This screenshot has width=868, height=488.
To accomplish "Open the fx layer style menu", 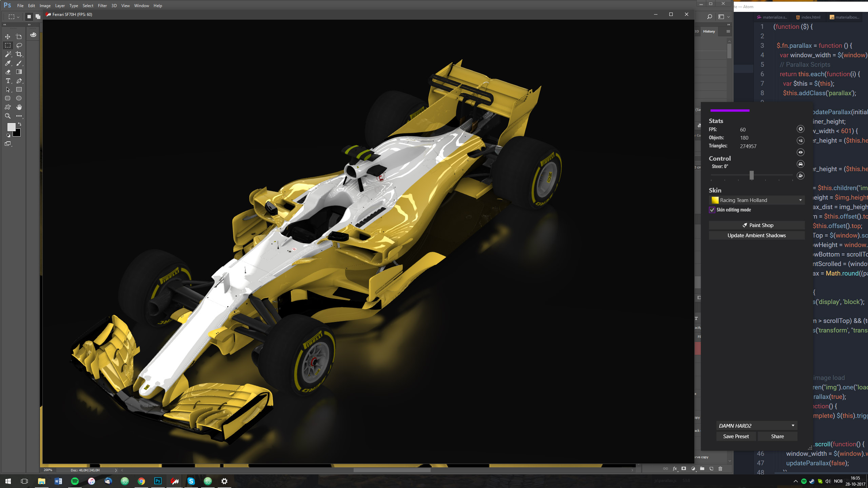I will [675, 469].
